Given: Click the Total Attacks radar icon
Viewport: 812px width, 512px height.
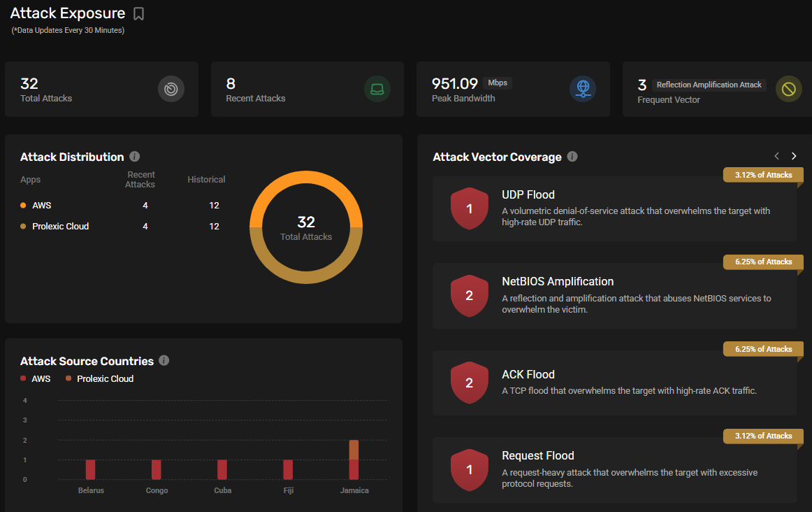Looking at the screenshot, I should (171, 89).
